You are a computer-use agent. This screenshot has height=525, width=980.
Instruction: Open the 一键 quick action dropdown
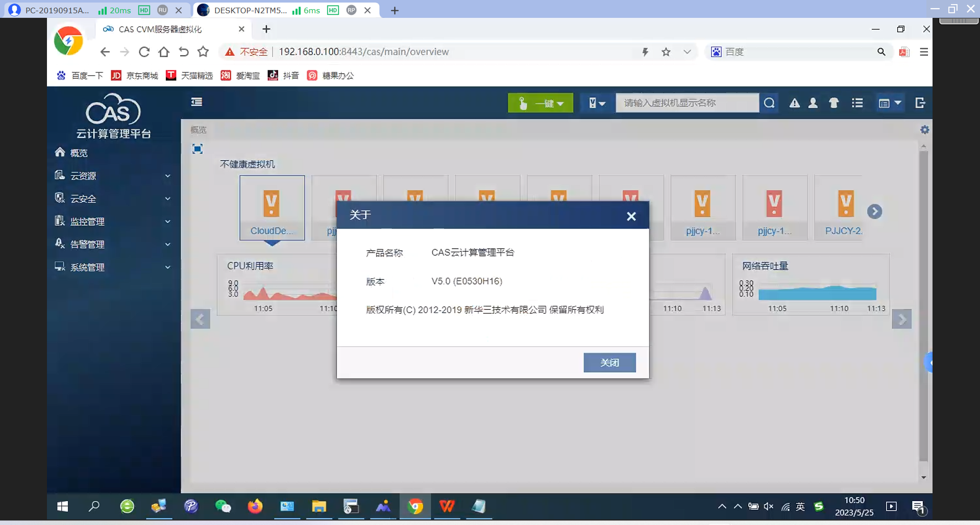click(541, 103)
